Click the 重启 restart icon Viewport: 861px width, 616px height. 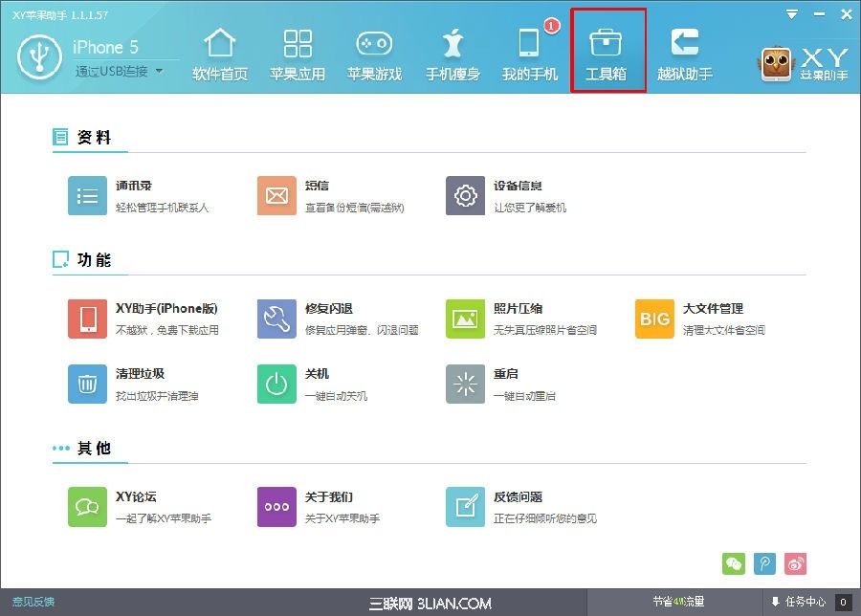coord(465,385)
